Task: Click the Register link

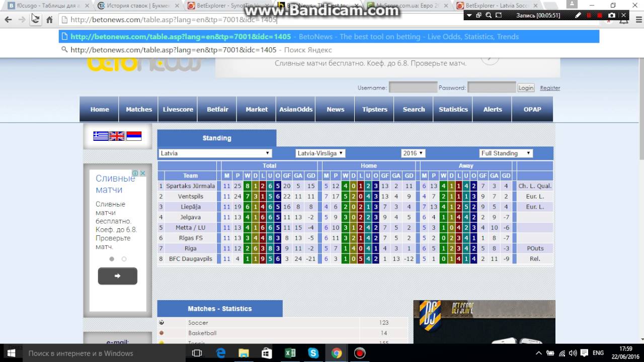Action: coord(550,87)
